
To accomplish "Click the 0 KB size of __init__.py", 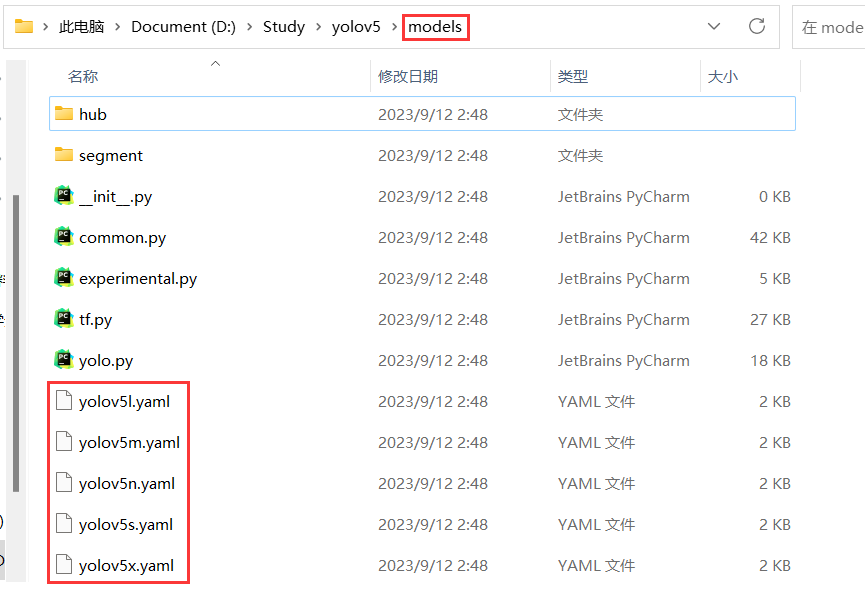I will [x=775, y=196].
